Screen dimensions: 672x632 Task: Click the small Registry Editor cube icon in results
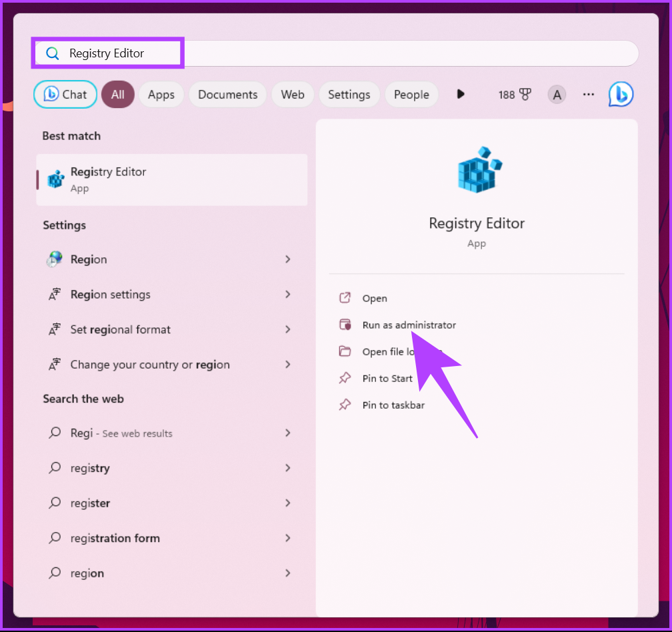tap(56, 179)
